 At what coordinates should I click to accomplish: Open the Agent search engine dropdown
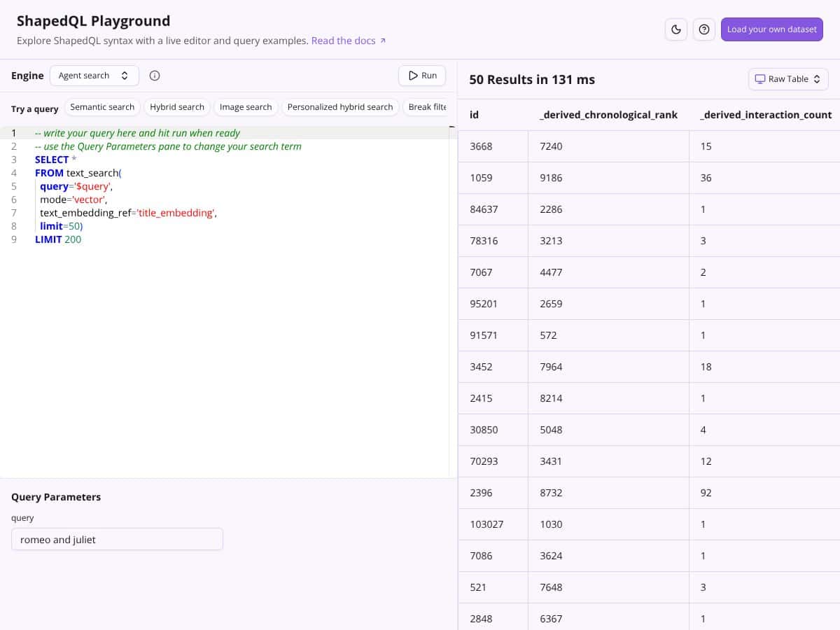coord(94,75)
